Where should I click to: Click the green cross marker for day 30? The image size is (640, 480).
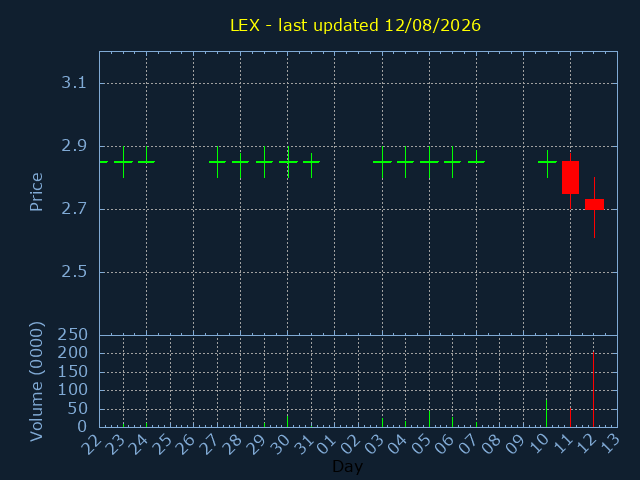point(288,162)
